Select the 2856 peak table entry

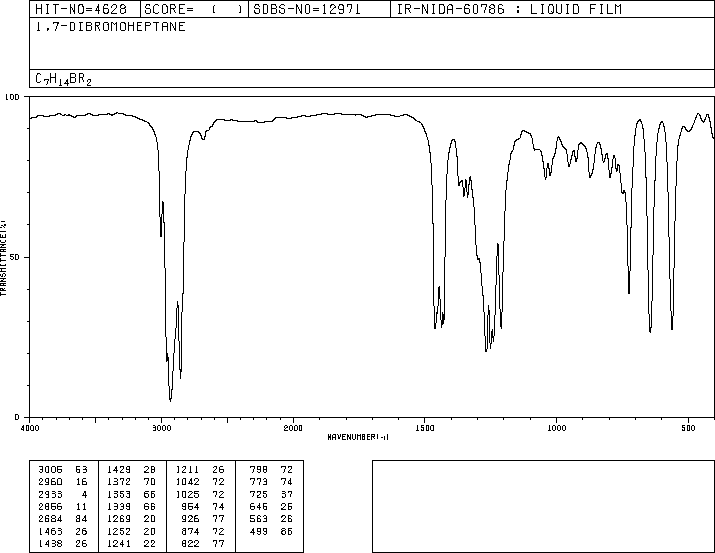click(51, 506)
